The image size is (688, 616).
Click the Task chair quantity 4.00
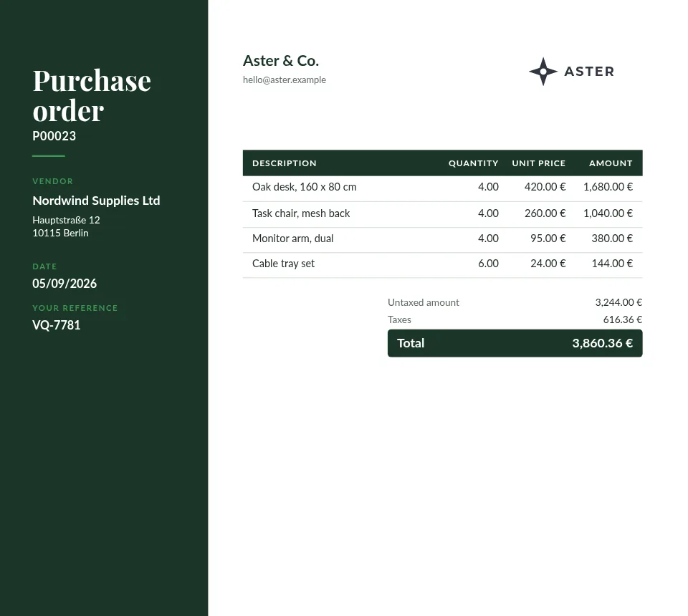click(x=488, y=213)
